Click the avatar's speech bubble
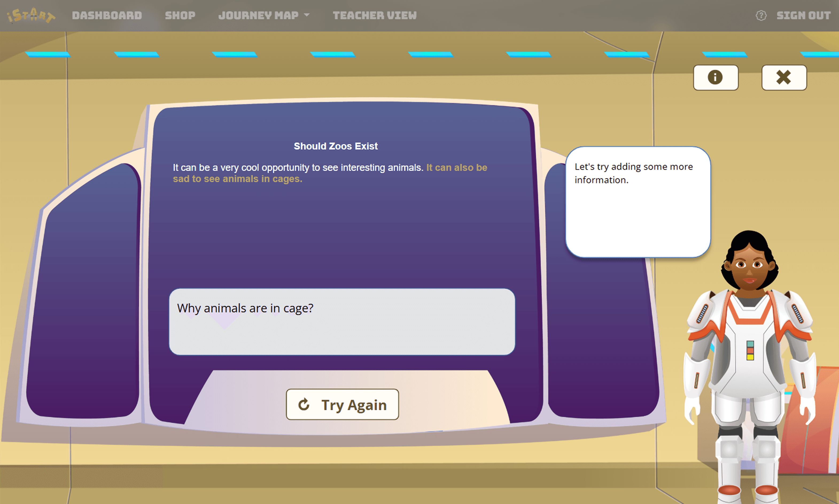839x504 pixels. pyautogui.click(x=638, y=202)
